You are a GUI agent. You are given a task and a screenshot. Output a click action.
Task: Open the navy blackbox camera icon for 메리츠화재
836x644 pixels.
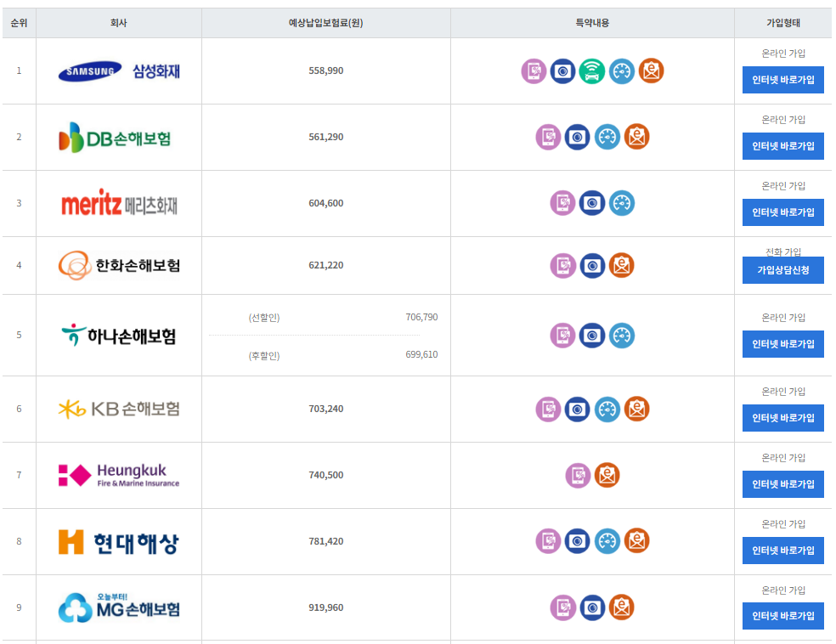click(592, 203)
